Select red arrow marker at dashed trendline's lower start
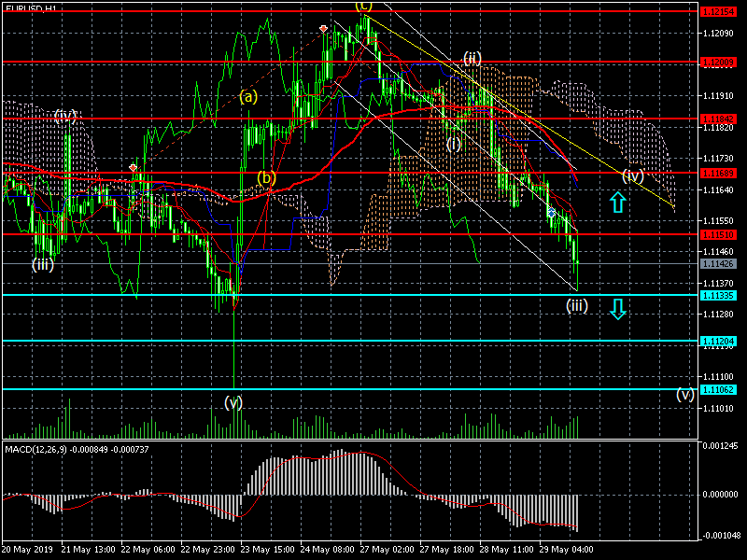The height and width of the screenshot is (560, 747). click(x=134, y=167)
